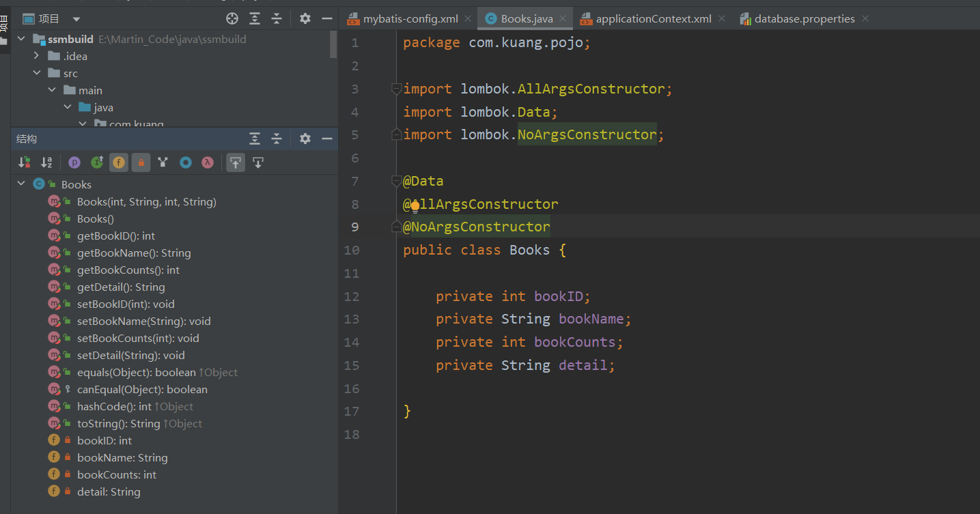Toggle show fields filter

click(119, 162)
